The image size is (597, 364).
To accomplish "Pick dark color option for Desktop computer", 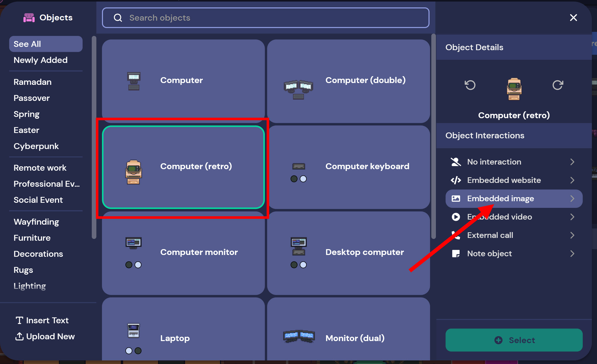I will point(294,265).
